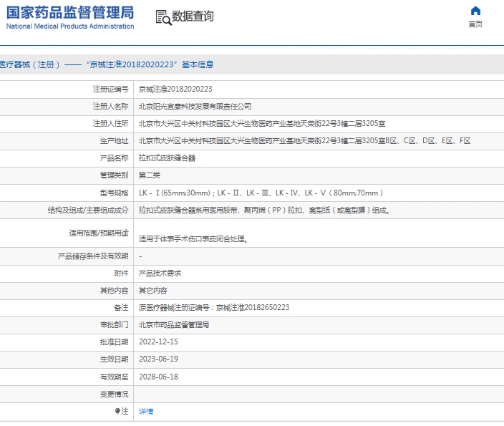The width and height of the screenshot is (504, 426).
Task: Select the 产品技术要求 value
Action: point(160,273)
